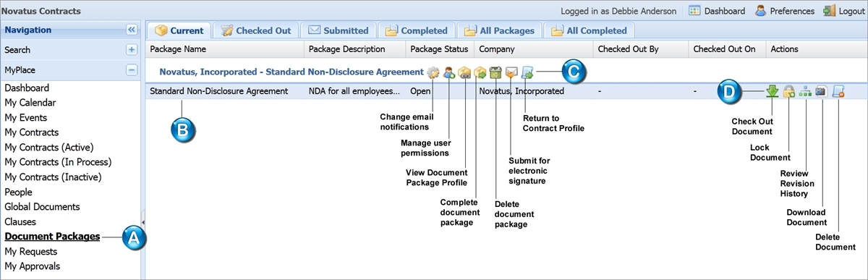The image size is (868, 280).
Task: Click the Download Document icon
Action: [x=821, y=91]
